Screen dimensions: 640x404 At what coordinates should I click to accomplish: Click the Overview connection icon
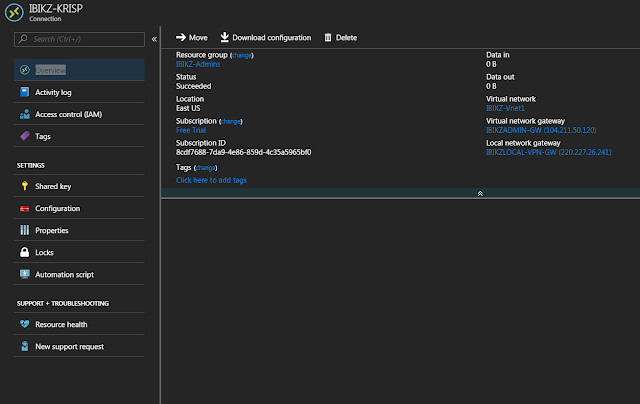[x=24, y=70]
